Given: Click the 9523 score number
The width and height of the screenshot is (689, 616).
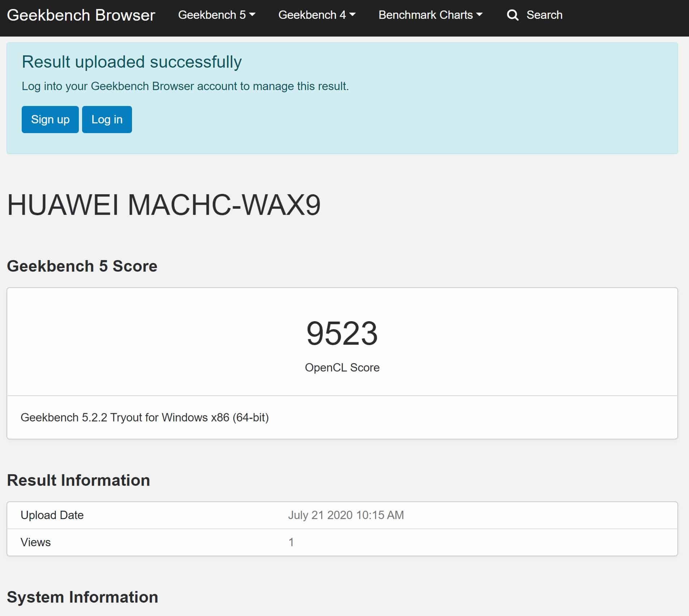Looking at the screenshot, I should (342, 334).
